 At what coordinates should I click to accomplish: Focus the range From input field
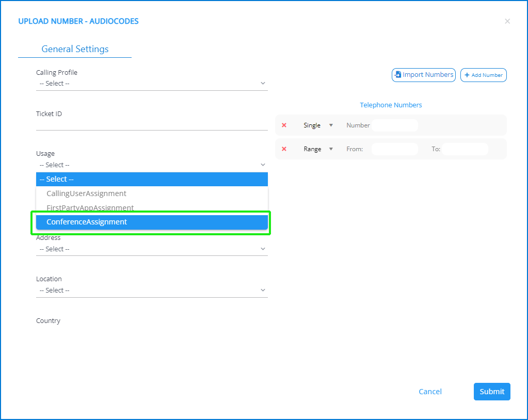(x=395, y=149)
